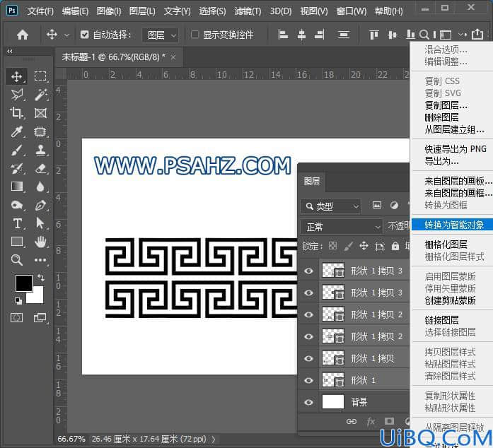493x448 pixels.
Task: Toggle lock all padlock icon
Action: [x=395, y=246]
